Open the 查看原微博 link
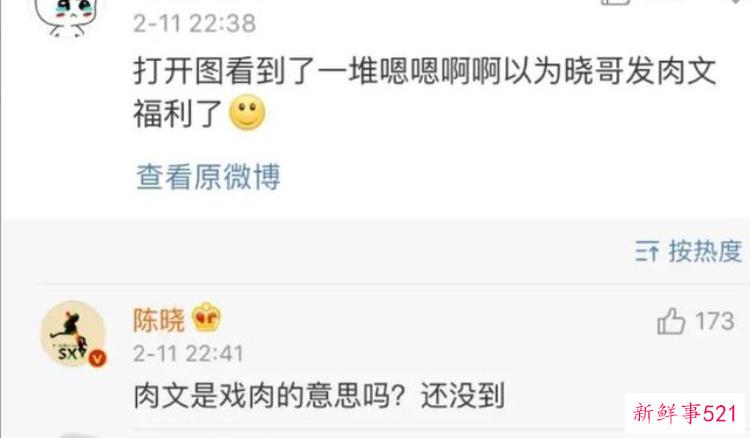 pos(208,177)
